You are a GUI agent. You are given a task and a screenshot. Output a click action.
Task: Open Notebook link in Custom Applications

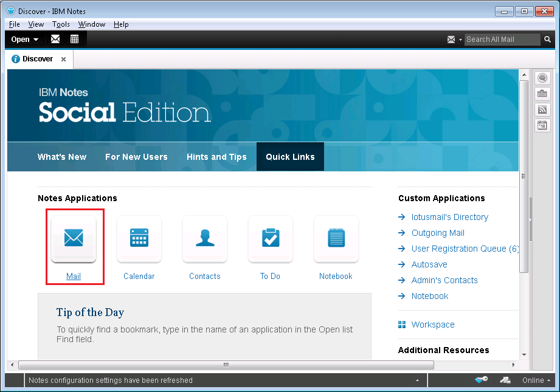pyautogui.click(x=430, y=296)
